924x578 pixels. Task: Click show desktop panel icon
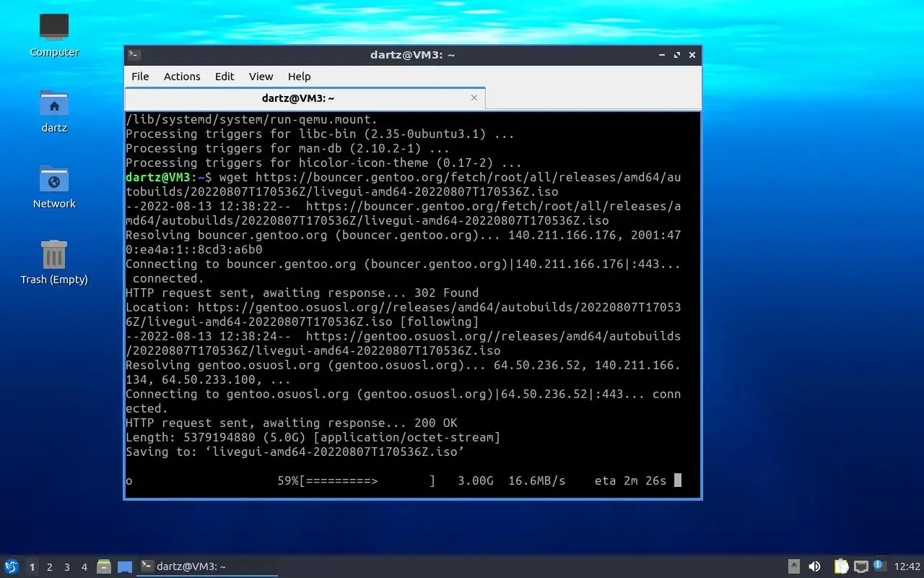125,567
